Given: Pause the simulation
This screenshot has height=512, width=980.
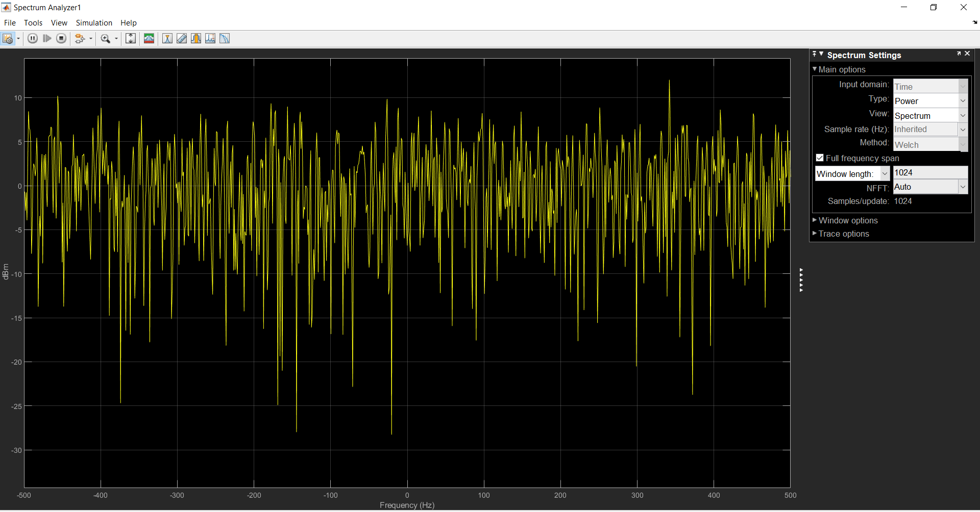Looking at the screenshot, I should (x=33, y=39).
